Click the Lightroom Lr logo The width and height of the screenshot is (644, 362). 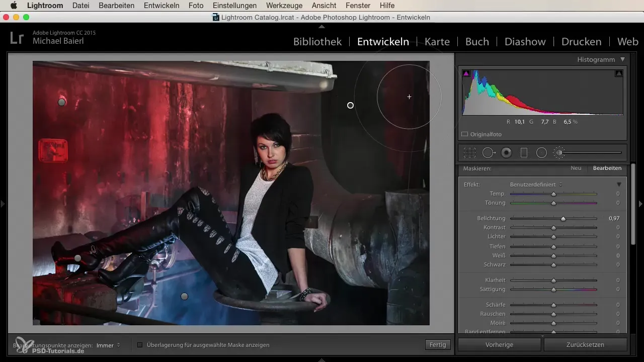click(17, 37)
